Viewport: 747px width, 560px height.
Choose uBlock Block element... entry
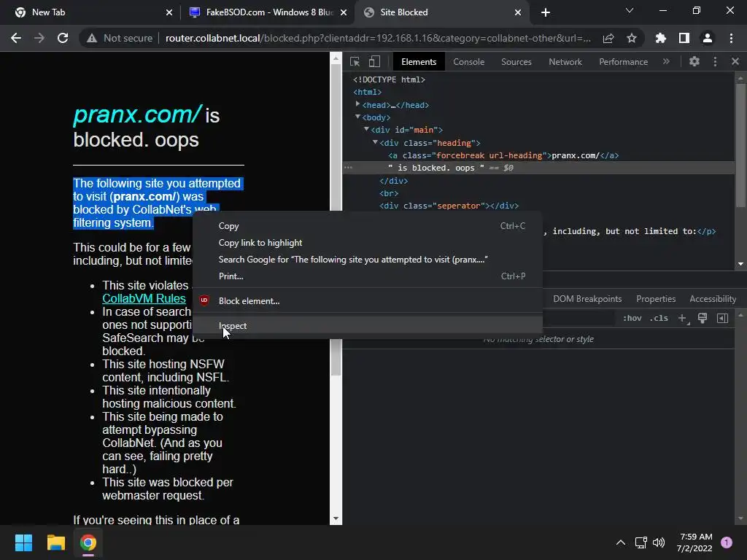click(x=368, y=301)
